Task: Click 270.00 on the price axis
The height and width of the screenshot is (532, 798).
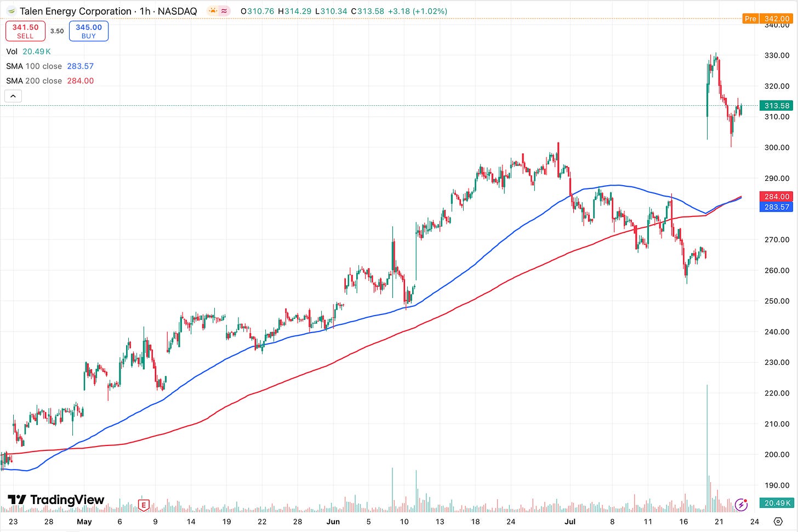Action: pos(777,239)
